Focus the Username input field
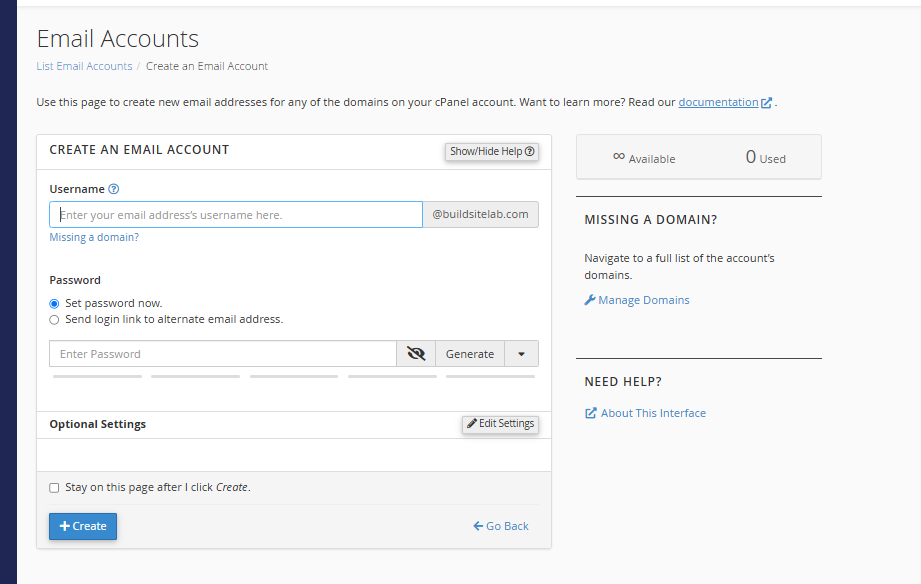Viewport: 921px width, 584px height. (236, 215)
